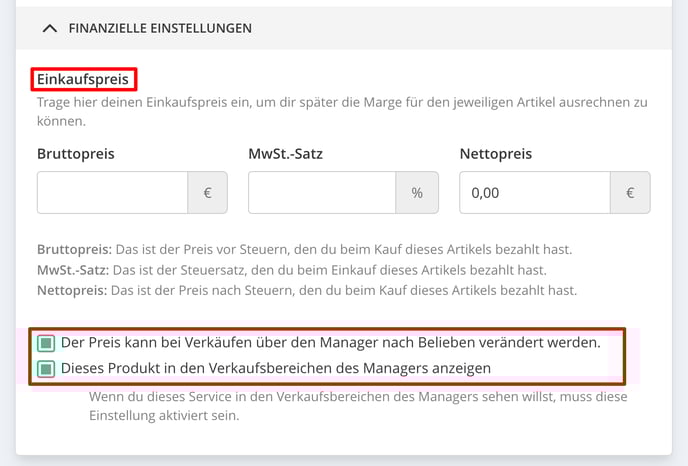
Task: Click the bold MwSt.-Satz explanation line
Action: pyautogui.click(x=292, y=270)
